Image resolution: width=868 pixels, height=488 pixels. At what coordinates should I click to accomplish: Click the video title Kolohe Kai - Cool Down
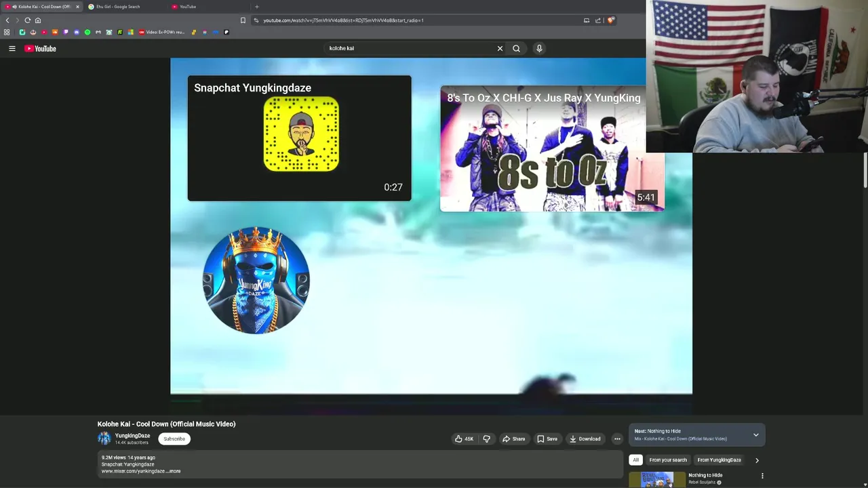pyautogui.click(x=166, y=424)
